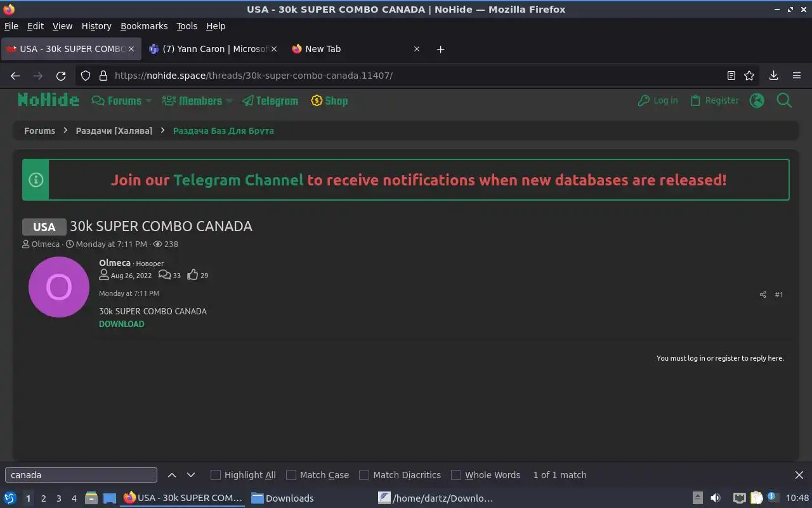Open the Telegram Channel link in banner
This screenshot has height=508, width=812.
tap(239, 180)
